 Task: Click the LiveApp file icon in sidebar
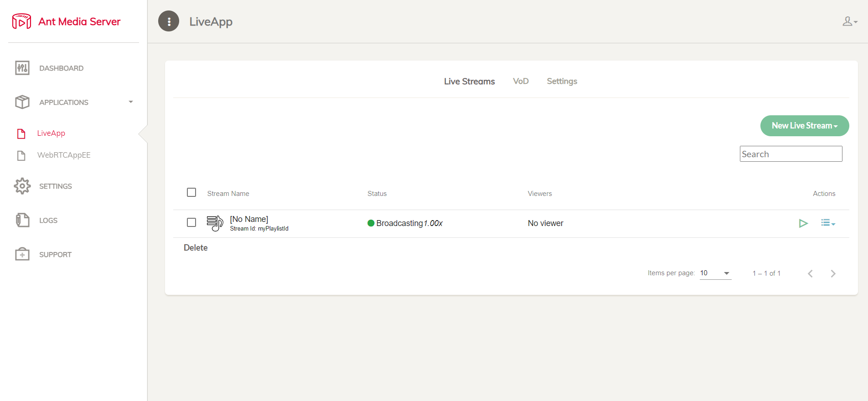coord(21,134)
